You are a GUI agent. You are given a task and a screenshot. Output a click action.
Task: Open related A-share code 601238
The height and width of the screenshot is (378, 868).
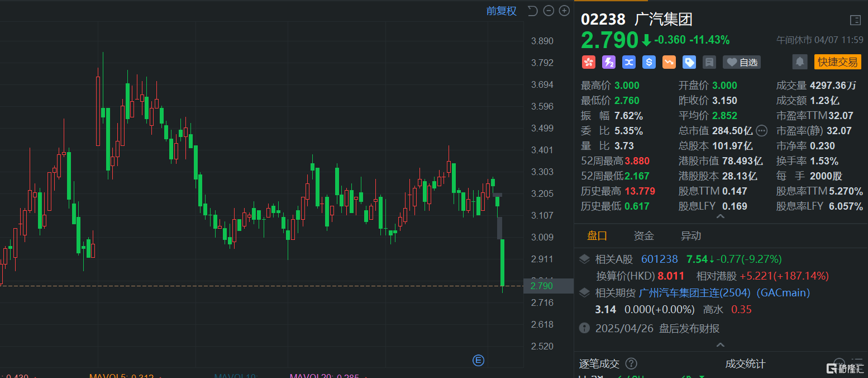click(x=659, y=259)
